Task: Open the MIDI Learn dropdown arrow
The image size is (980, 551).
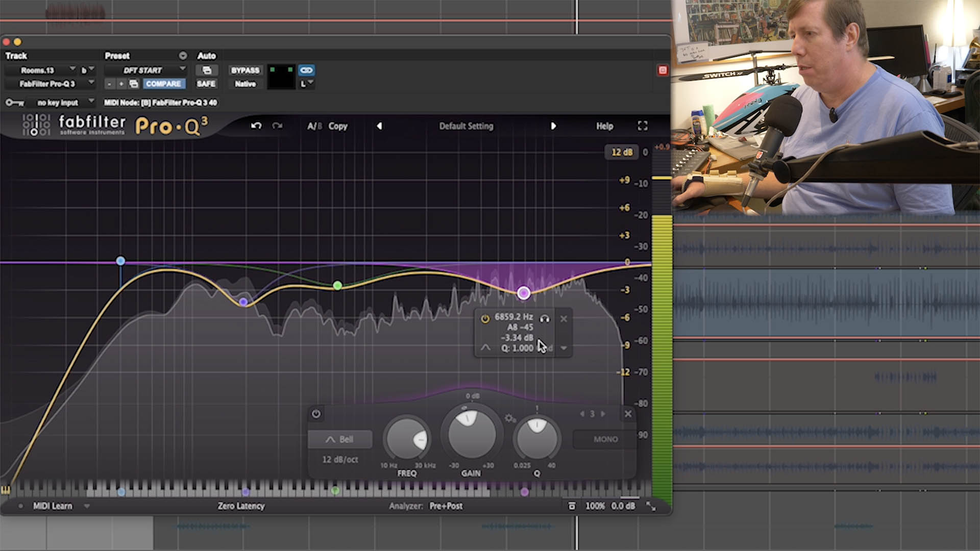Action: [x=87, y=506]
